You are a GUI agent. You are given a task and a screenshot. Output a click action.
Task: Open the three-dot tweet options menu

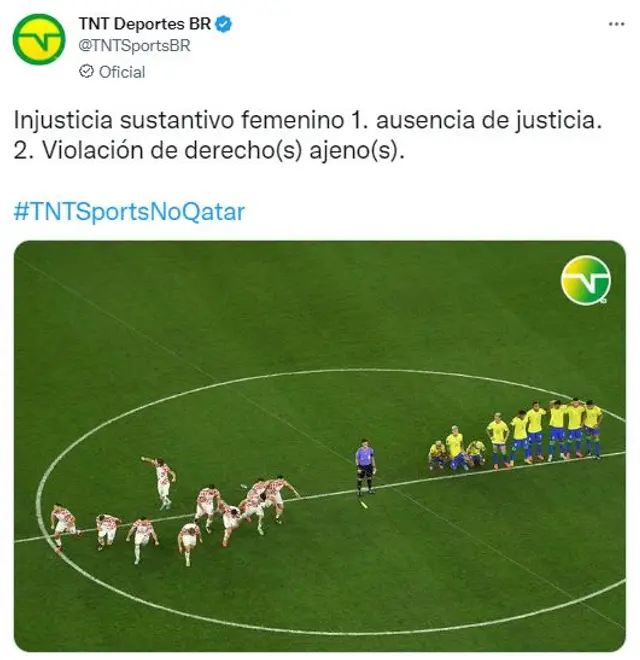(616, 24)
